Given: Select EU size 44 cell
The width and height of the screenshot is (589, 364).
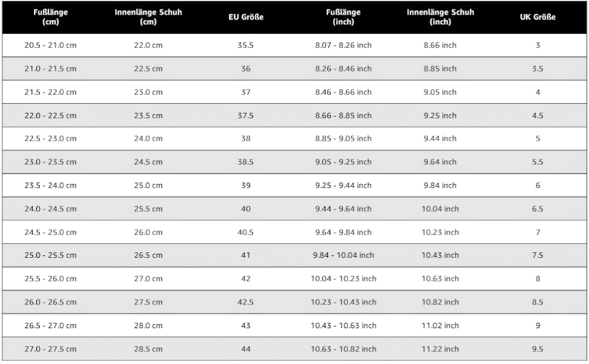Looking at the screenshot, I should (x=246, y=349).
